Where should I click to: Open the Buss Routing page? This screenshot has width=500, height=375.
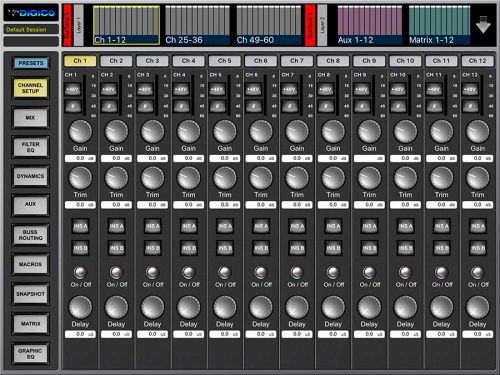(30, 235)
